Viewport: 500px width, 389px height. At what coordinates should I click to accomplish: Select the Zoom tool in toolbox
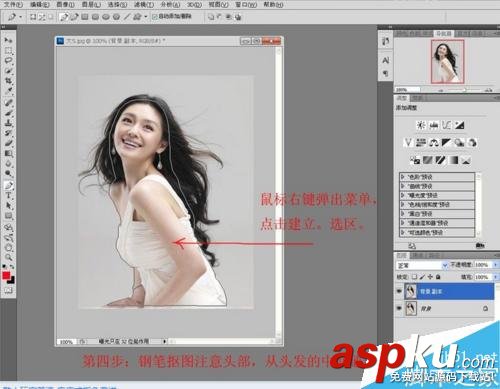point(8,257)
